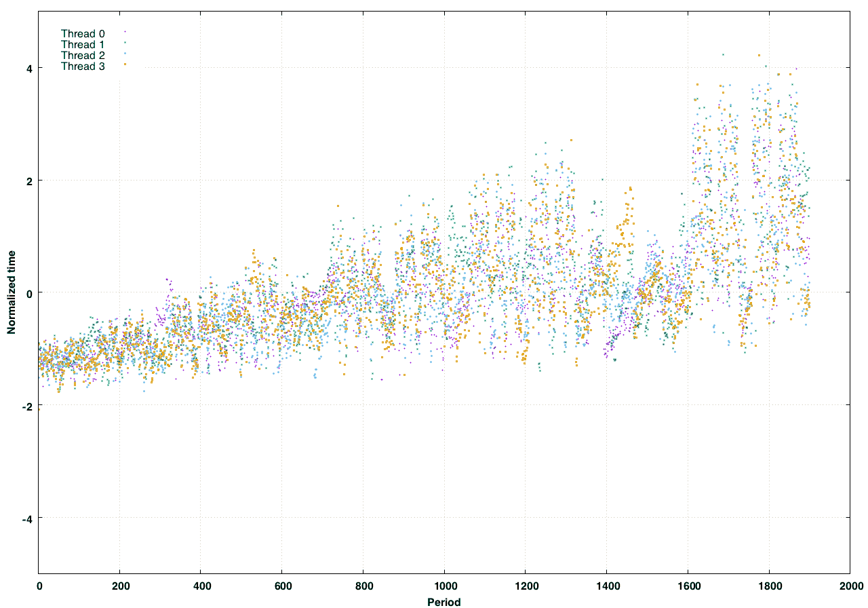Click the x-axis label 600

[x=282, y=585]
